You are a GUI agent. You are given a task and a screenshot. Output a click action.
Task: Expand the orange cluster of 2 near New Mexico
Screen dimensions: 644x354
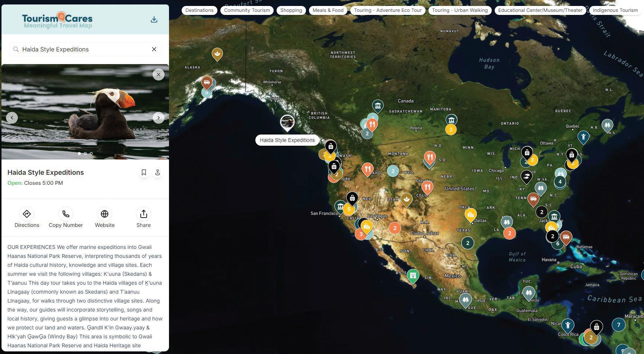(395, 228)
